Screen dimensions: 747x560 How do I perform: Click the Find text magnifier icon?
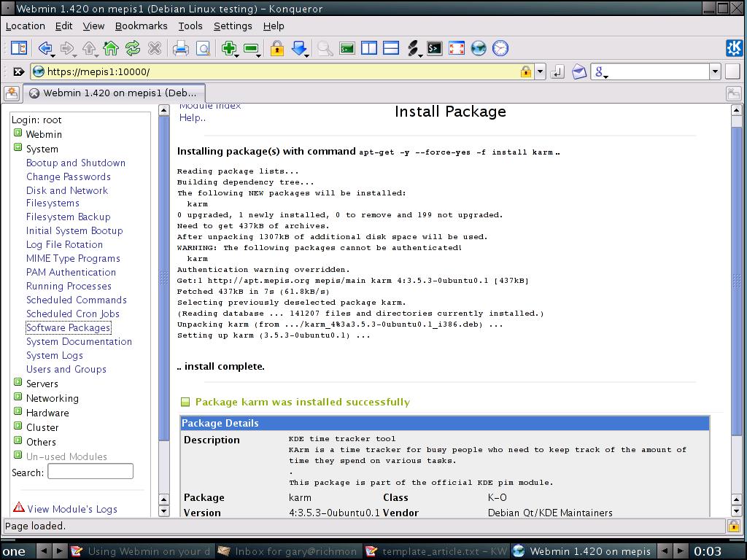point(325,48)
